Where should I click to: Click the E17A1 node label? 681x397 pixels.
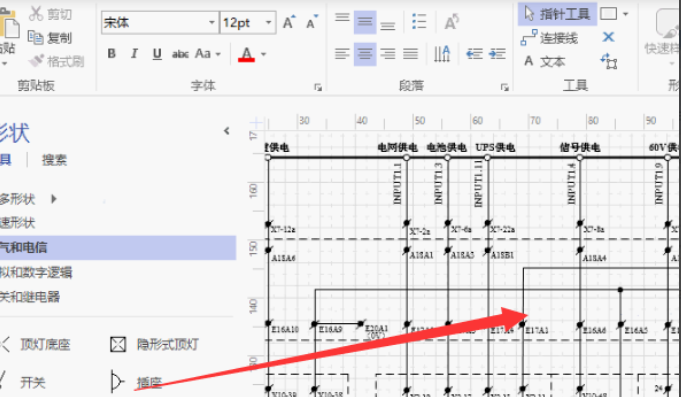tap(537, 331)
